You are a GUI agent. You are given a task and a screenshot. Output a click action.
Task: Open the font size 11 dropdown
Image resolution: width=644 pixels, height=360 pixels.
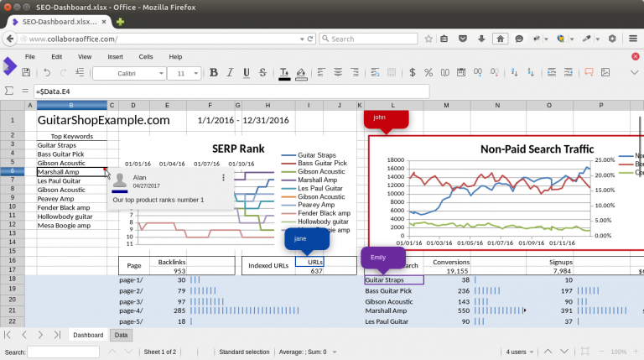(188, 74)
